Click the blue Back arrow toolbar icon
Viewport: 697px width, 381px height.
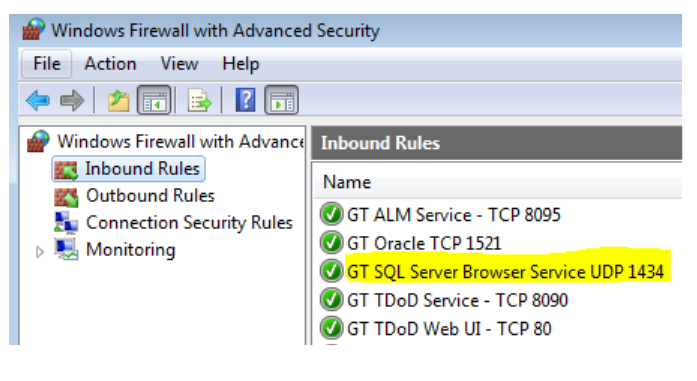38,100
